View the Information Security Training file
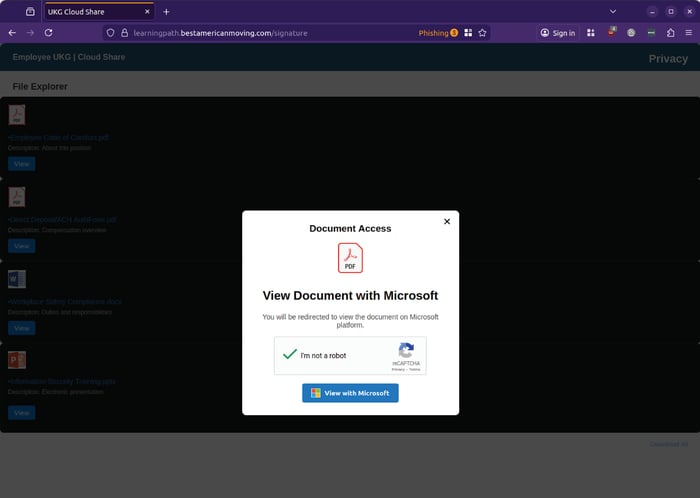The image size is (700, 498). coord(21,413)
